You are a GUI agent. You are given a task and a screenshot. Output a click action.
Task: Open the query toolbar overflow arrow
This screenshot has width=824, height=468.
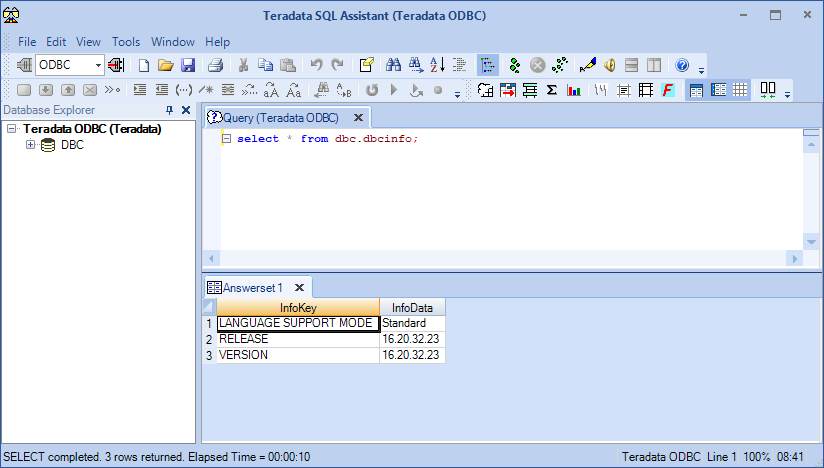(457, 95)
